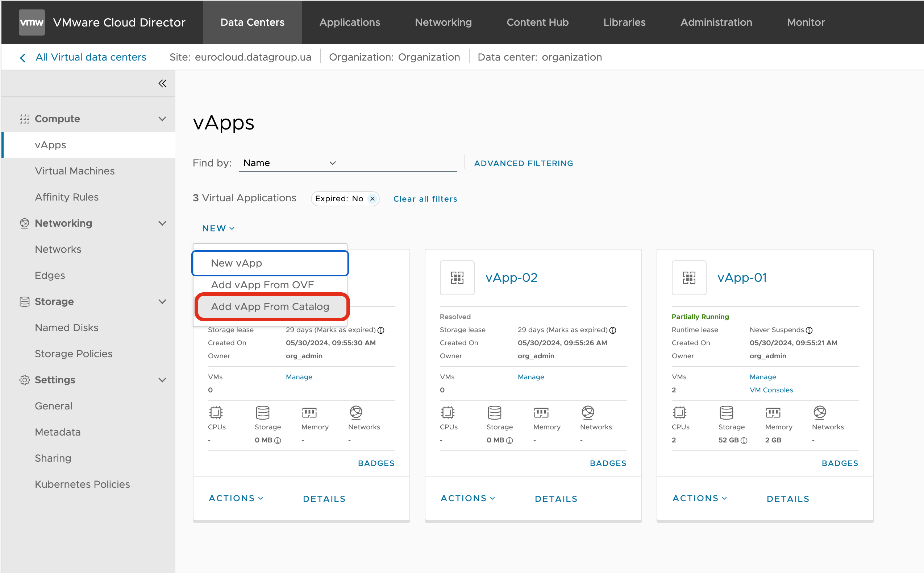Screen dimensions: 924x573
Task: Collapse the sidebar with double-chevron icon
Action: [162, 83]
